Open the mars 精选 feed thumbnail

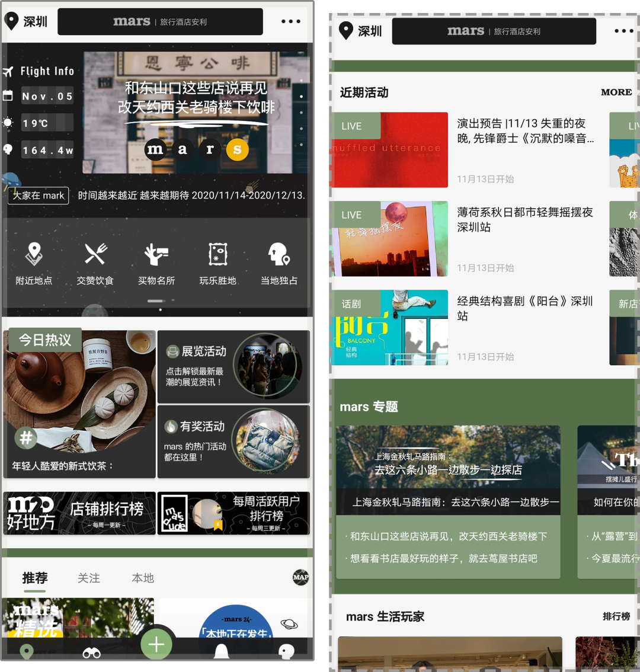(x=78, y=617)
